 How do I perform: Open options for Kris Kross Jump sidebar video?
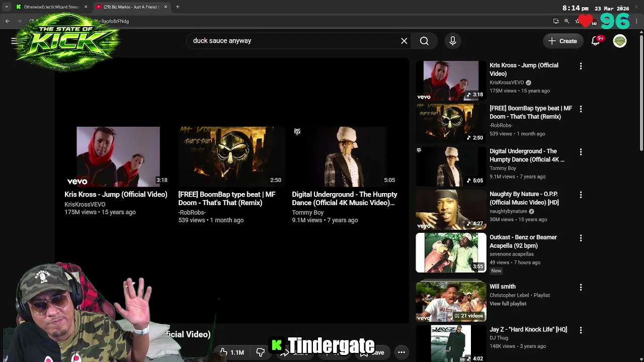(581, 66)
